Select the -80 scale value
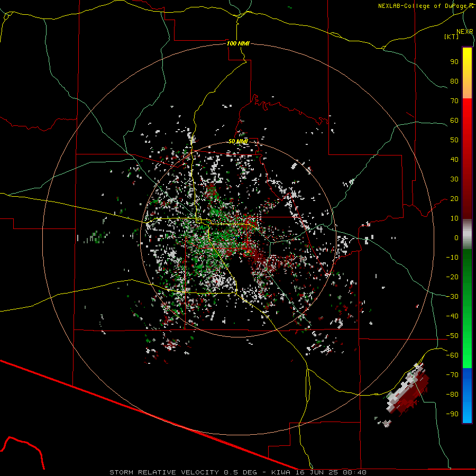Viewport: 476px width, 476px height. 452,395
